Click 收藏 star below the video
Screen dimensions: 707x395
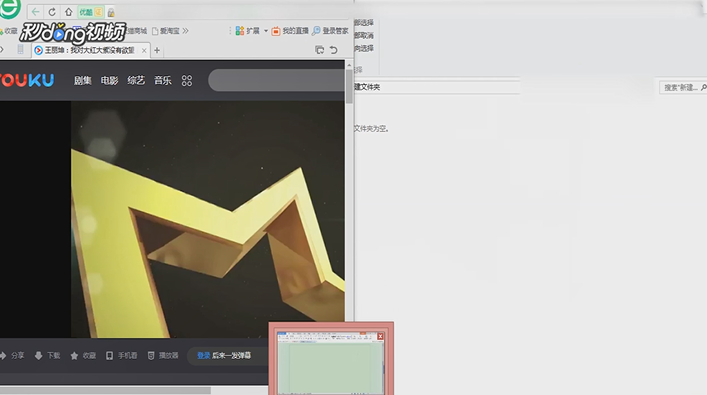[83, 356]
